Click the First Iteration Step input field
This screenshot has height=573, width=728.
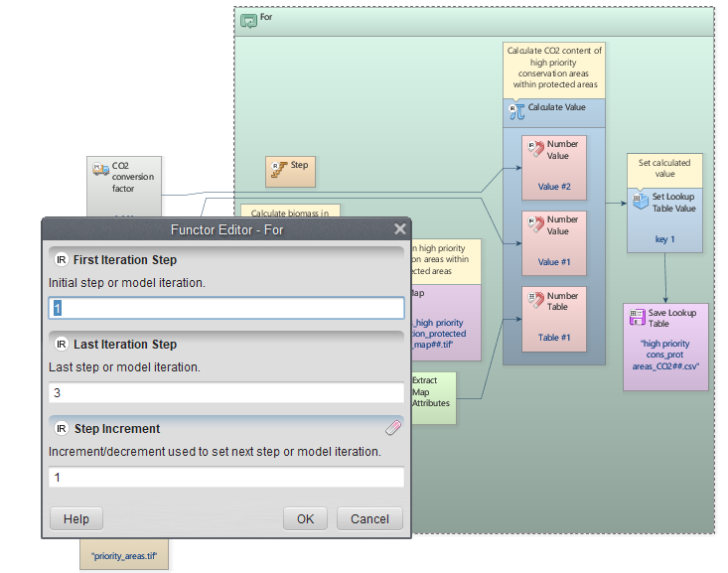226,308
